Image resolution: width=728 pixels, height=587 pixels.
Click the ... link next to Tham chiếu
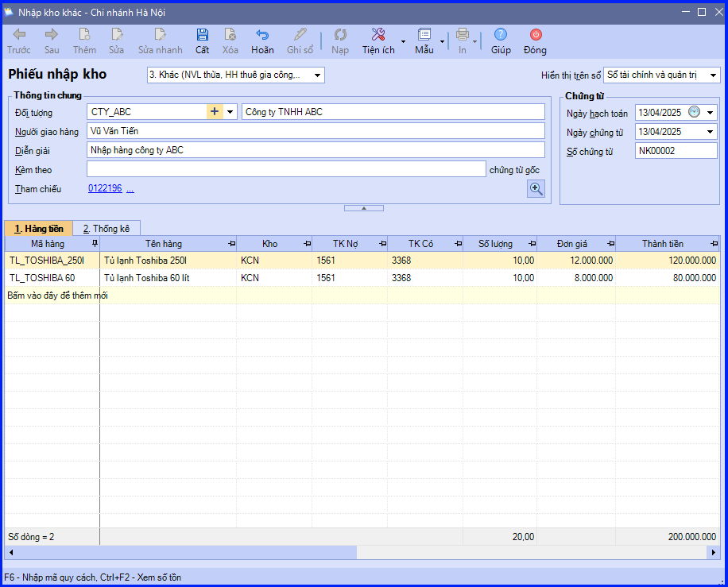(130, 189)
